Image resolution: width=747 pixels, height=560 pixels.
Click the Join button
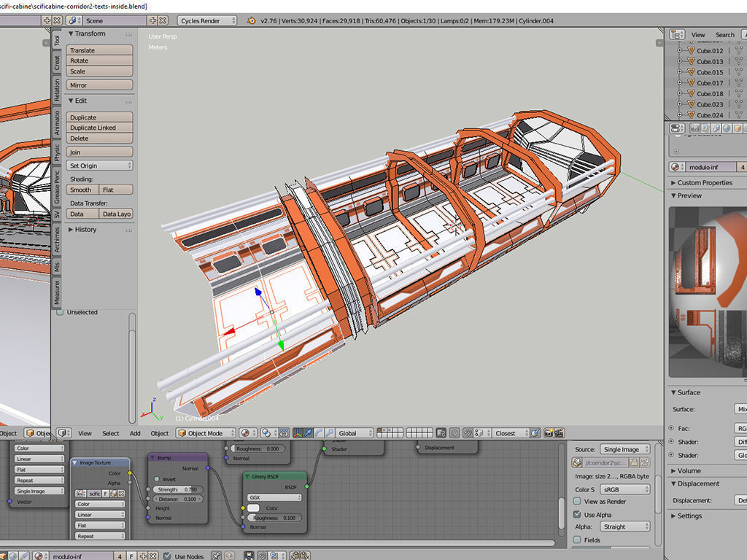(99, 152)
